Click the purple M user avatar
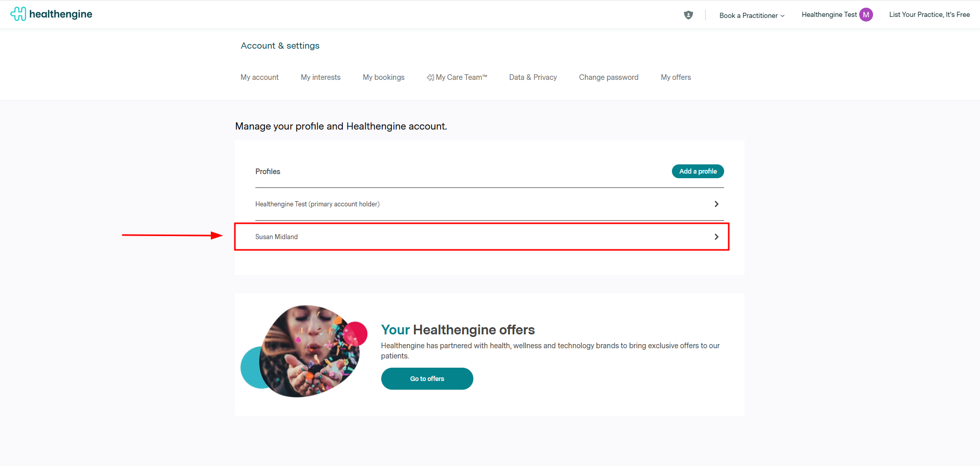 click(x=866, y=15)
